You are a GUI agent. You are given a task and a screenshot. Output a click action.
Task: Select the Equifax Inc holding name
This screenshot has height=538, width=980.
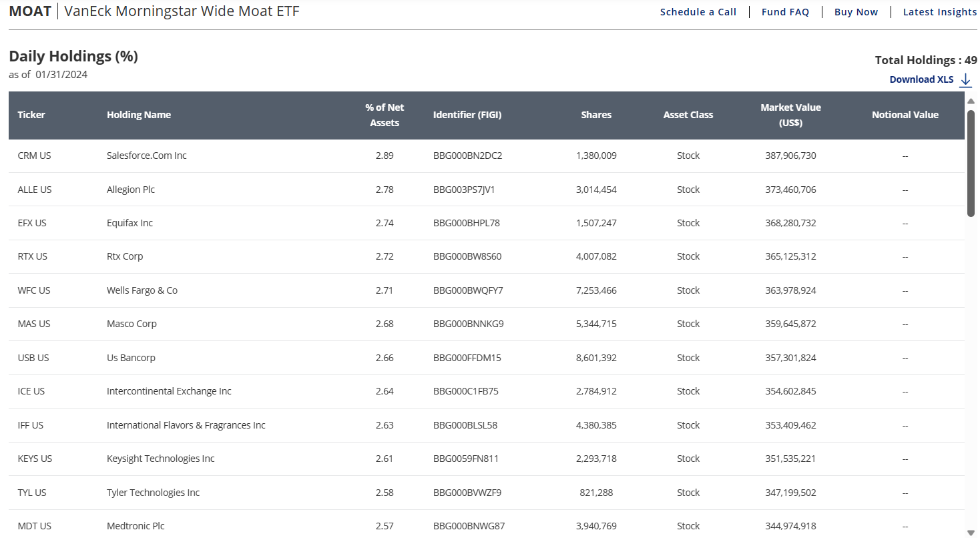pos(130,223)
